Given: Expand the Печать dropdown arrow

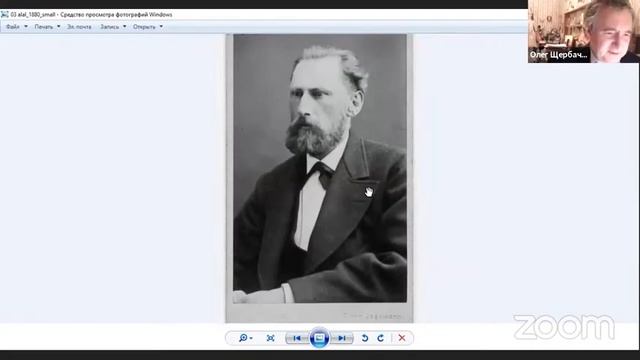Looking at the screenshot, I should click(58, 27).
